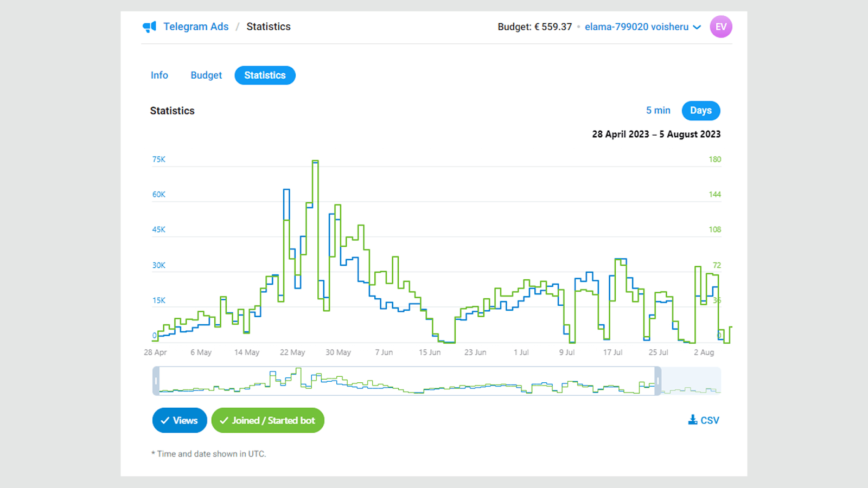Click the Telegram Ads megaphone icon
Viewport: 868px width, 488px height.
(149, 27)
